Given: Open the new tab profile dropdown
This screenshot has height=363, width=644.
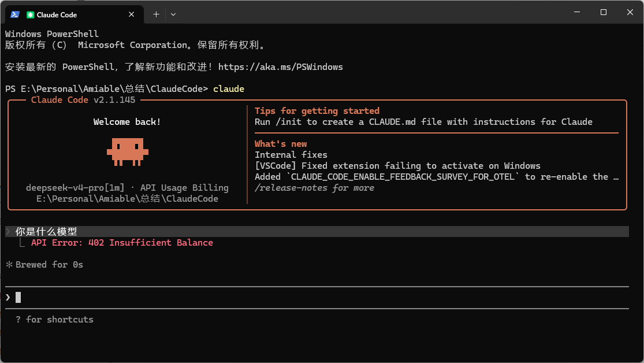Looking at the screenshot, I should point(173,14).
